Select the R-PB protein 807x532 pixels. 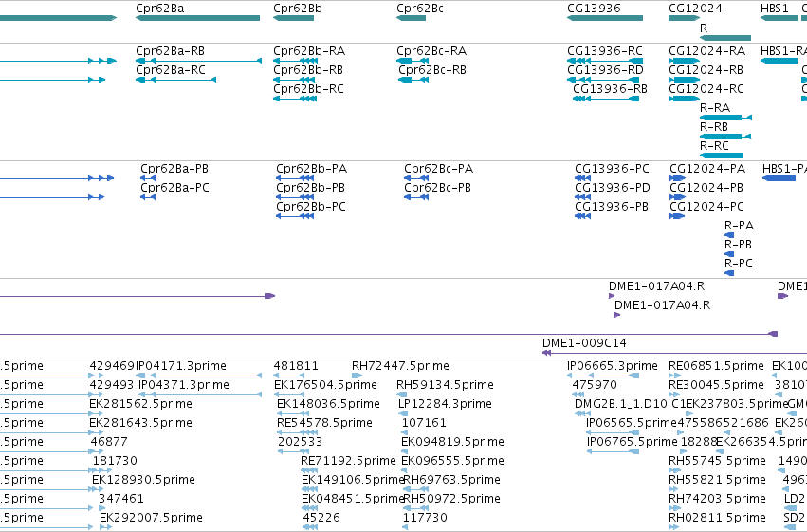click(x=729, y=254)
